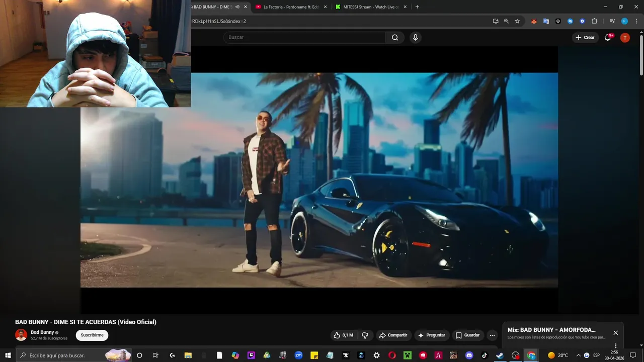Open Windows Start menu
The width and height of the screenshot is (644, 362).
[x=8, y=355]
